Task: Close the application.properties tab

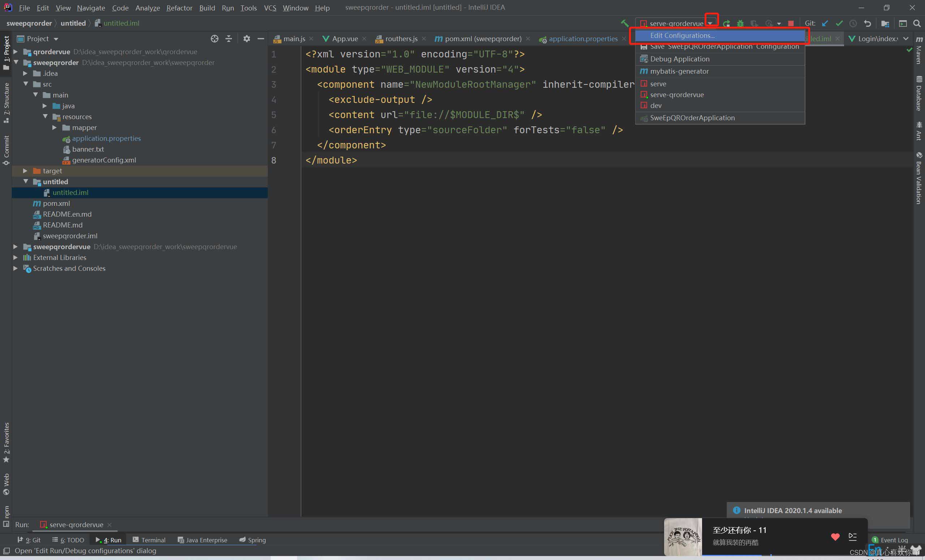Action: [624, 39]
